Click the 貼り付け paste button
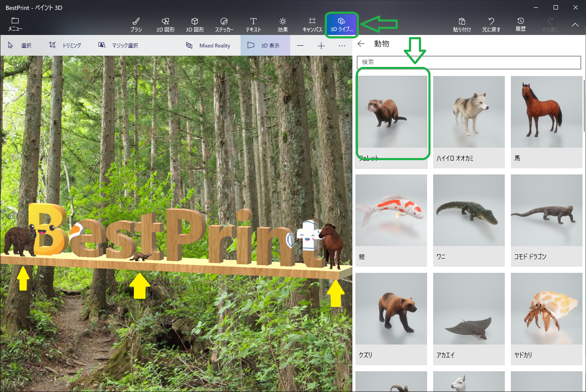Screen dimensions: 586x392 pyautogui.click(x=462, y=25)
